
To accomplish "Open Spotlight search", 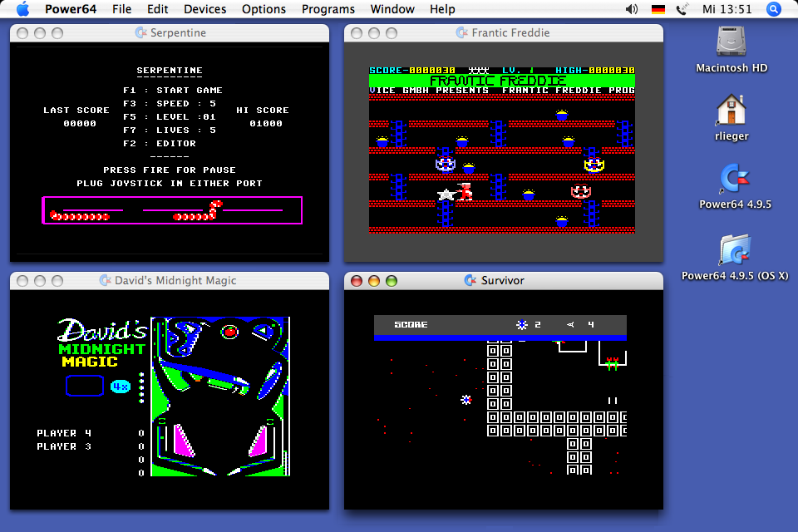I will 774,9.
